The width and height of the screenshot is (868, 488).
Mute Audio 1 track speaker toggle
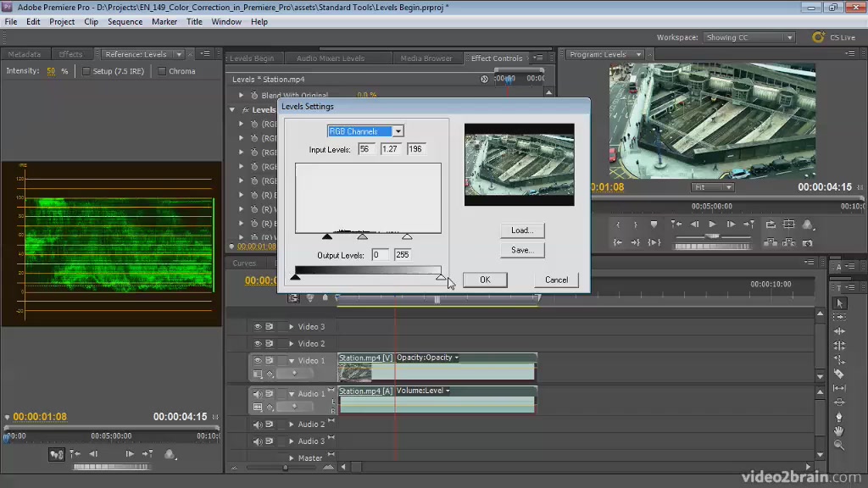pyautogui.click(x=258, y=394)
